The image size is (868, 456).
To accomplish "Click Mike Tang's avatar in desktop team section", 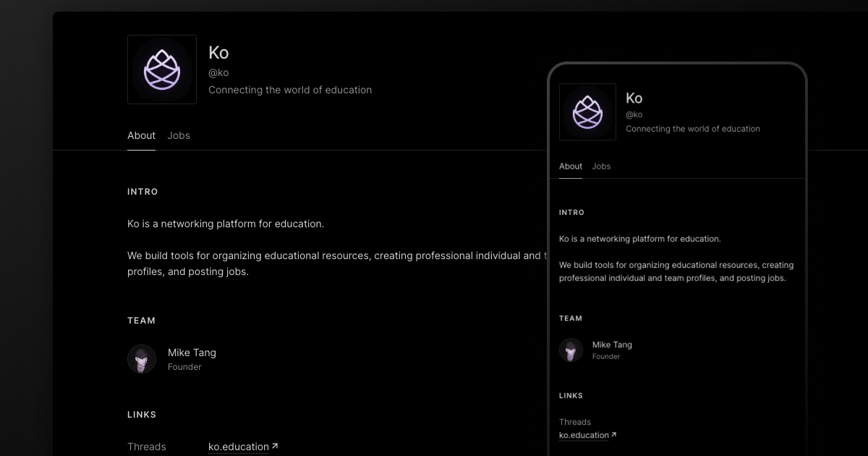I will point(142,359).
